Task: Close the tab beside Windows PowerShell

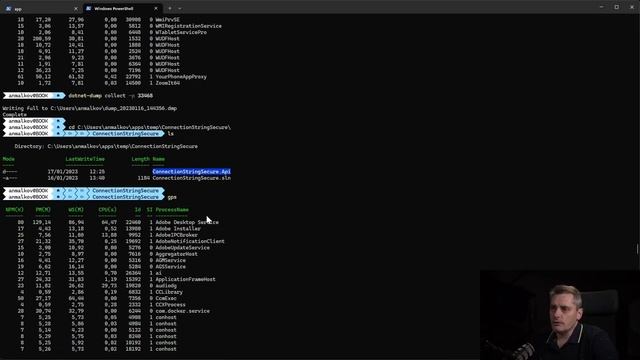Action: coord(76,8)
